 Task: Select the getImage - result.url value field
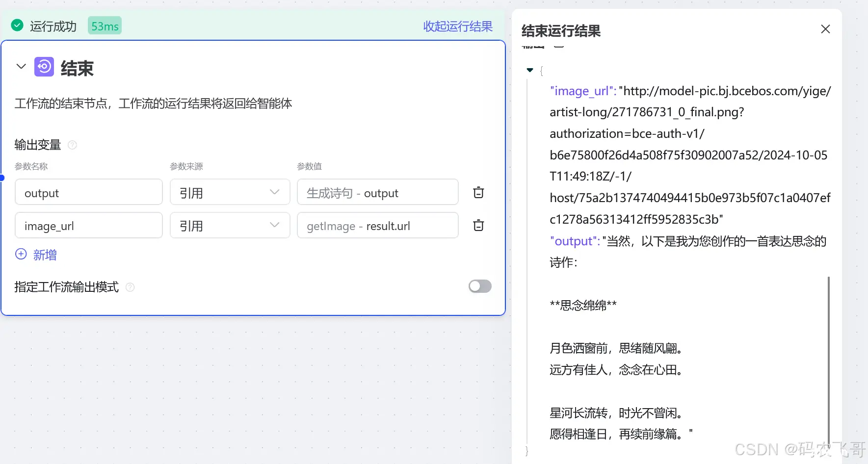pyautogui.click(x=378, y=225)
